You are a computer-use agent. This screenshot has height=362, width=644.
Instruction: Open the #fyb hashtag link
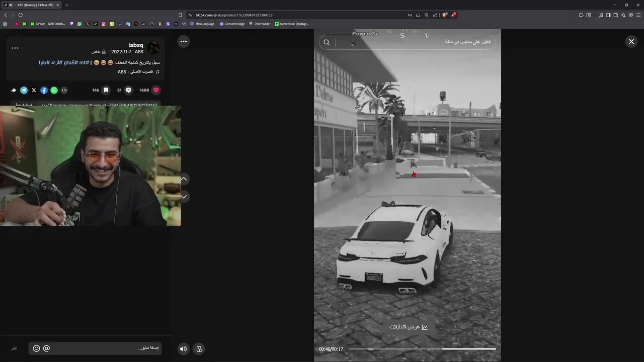pyautogui.click(x=44, y=62)
